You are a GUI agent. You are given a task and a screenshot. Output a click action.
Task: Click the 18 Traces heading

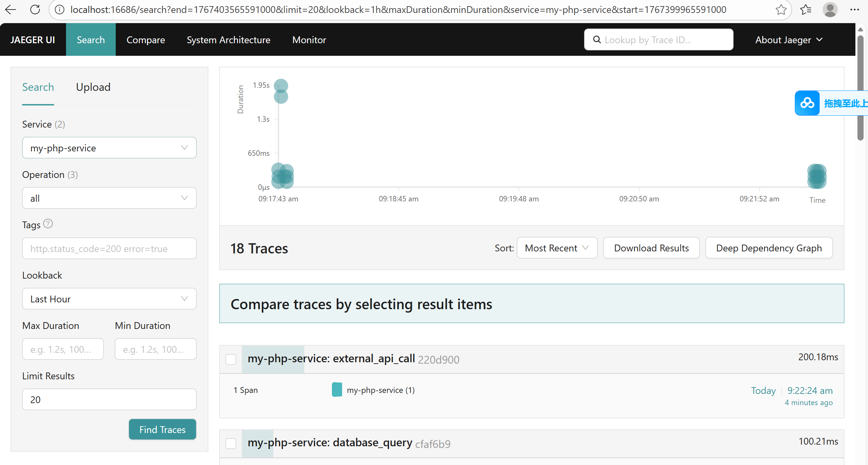259,248
